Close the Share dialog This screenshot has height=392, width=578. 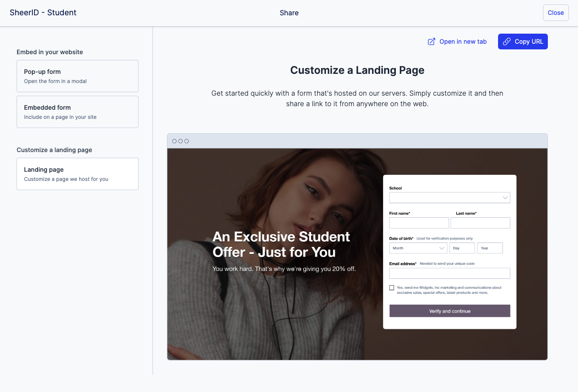coord(556,13)
